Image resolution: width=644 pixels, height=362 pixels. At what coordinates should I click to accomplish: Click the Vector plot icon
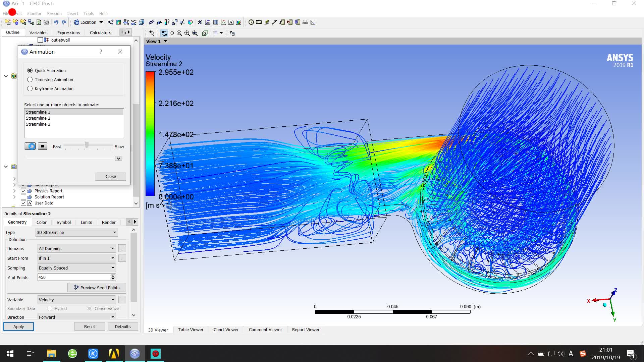110,22
